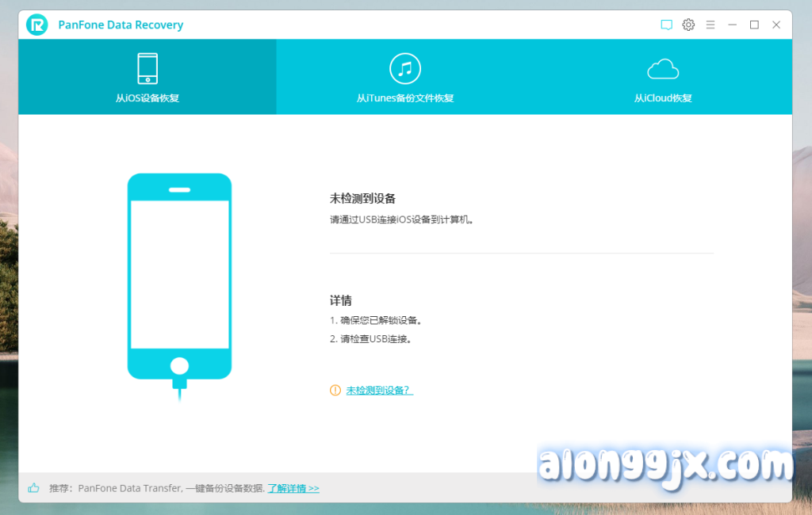Viewport: 812px width, 515px height.
Task: Open the feedback message icon in title bar
Action: (667, 25)
